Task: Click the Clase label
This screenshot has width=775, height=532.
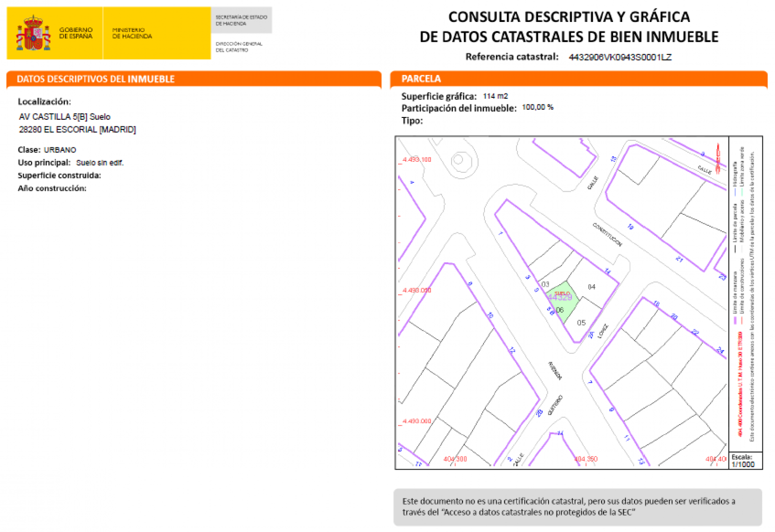Action: pos(29,150)
